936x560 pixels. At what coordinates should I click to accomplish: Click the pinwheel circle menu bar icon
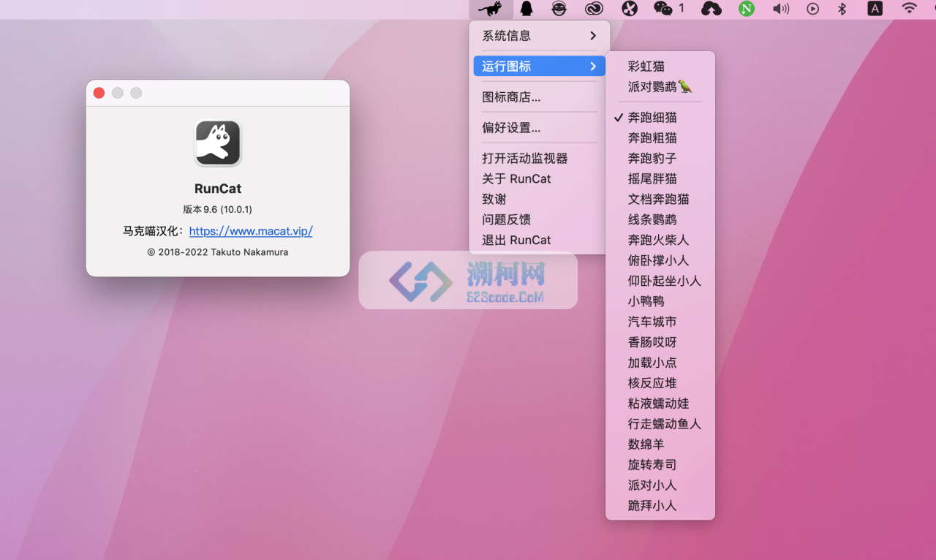pos(630,9)
